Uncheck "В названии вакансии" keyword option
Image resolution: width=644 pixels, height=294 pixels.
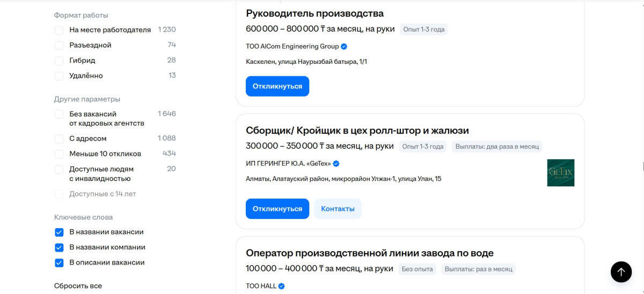click(59, 232)
